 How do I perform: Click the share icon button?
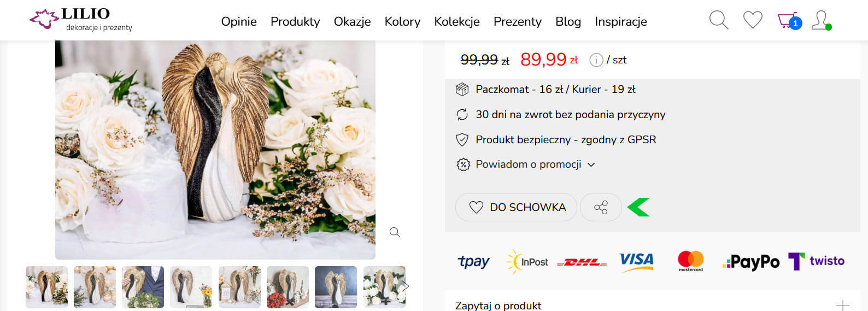click(601, 207)
